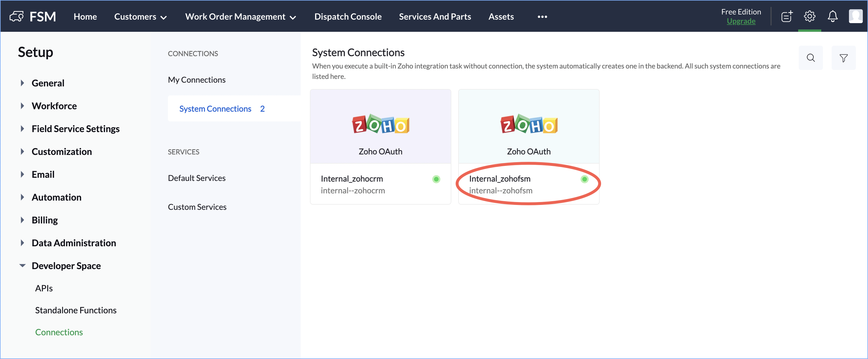
Task: Click the FSM truck logo icon
Action: [x=16, y=16]
